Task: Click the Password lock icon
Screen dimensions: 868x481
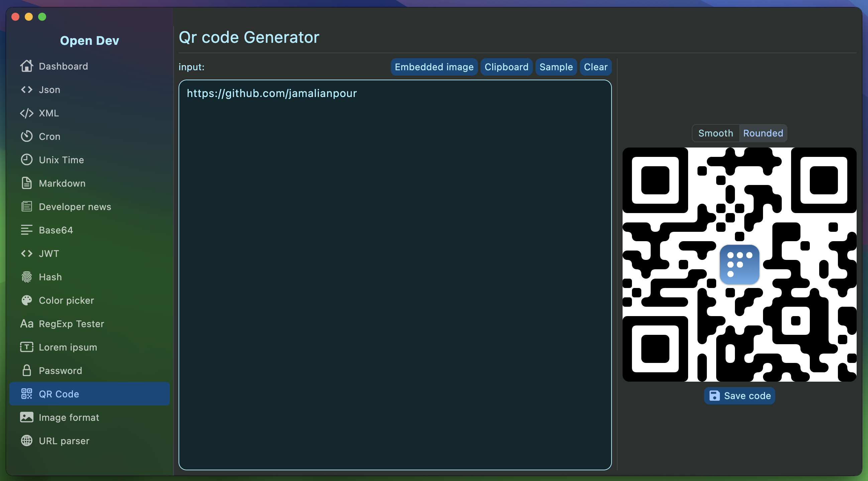Action: pyautogui.click(x=27, y=370)
